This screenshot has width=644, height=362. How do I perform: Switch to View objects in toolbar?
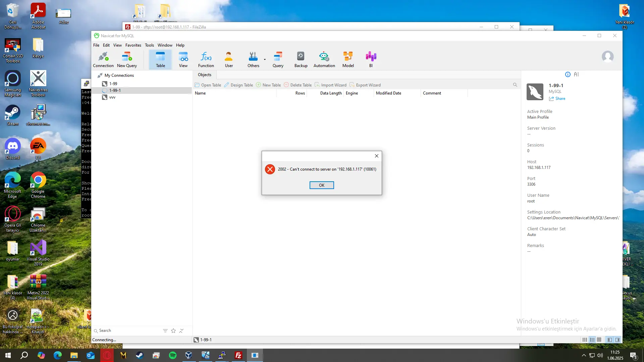(183, 60)
